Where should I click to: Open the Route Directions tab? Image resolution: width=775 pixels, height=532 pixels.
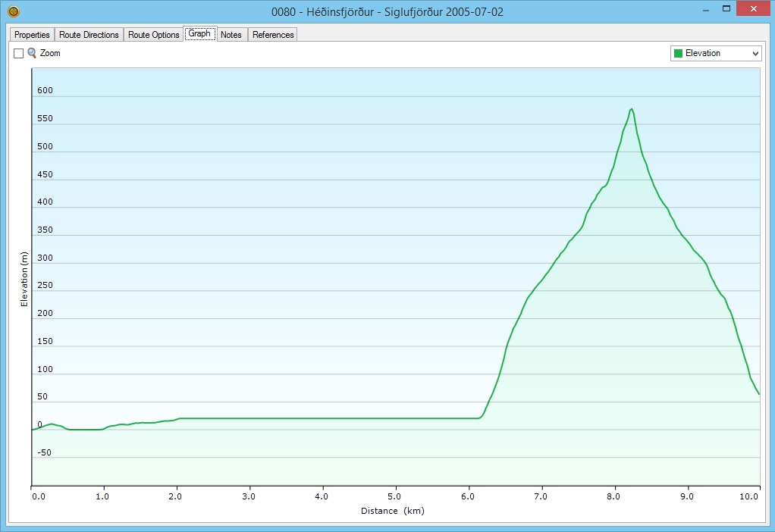tap(89, 35)
